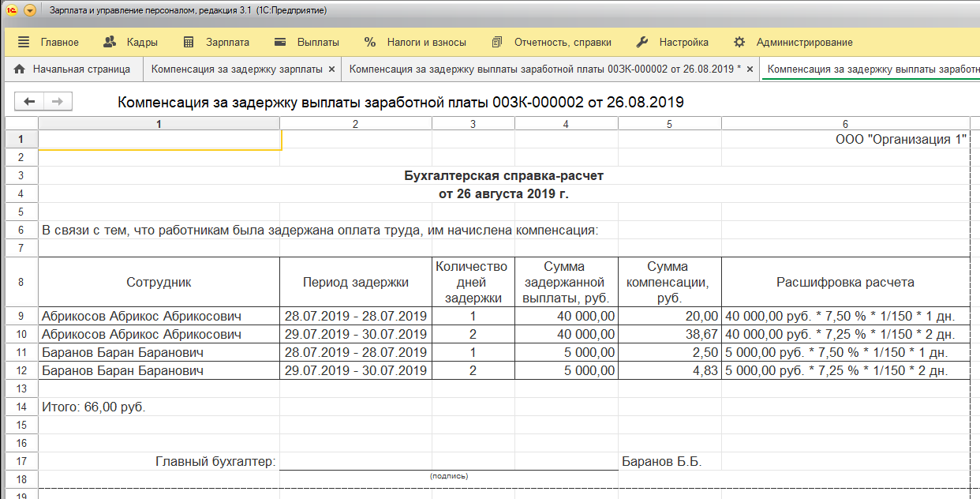Close the Компенсация за задержку зарплаты tab

click(331, 69)
